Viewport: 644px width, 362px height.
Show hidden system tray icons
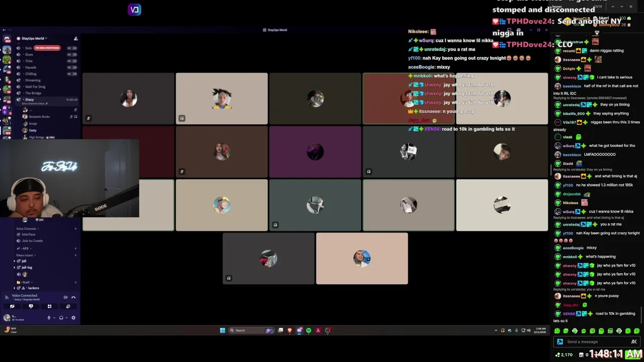[x=496, y=330]
